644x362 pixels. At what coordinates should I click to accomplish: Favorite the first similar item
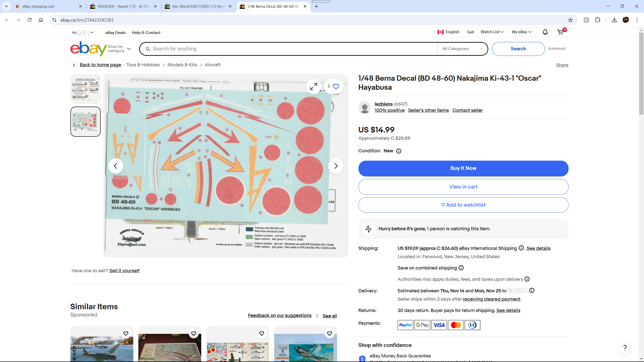pos(126,333)
